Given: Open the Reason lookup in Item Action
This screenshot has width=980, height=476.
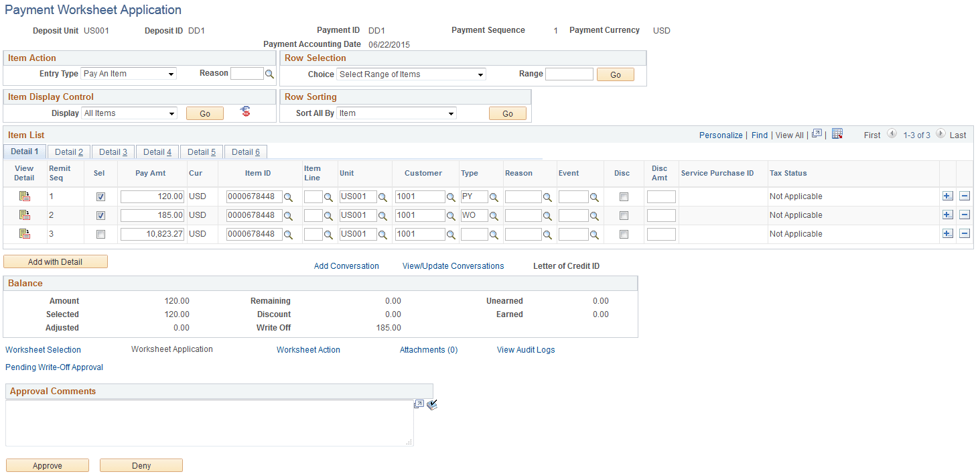Looking at the screenshot, I should 270,74.
